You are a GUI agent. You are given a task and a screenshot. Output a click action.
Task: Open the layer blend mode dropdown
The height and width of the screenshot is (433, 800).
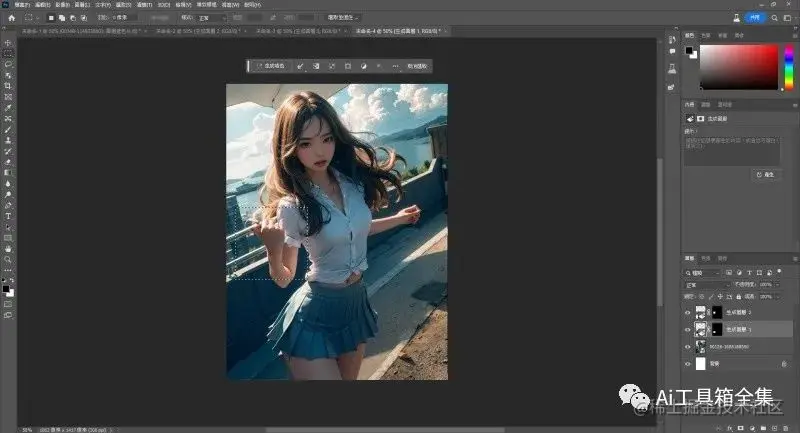click(x=704, y=285)
